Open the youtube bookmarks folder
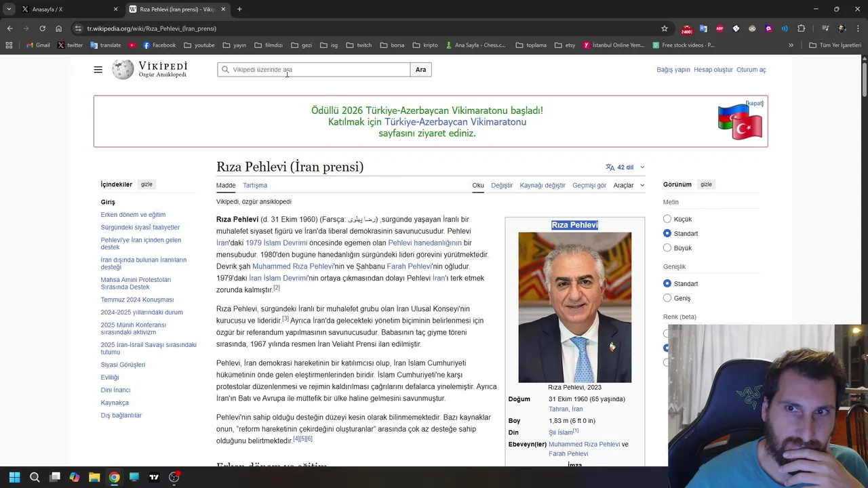868x488 pixels. point(199,45)
